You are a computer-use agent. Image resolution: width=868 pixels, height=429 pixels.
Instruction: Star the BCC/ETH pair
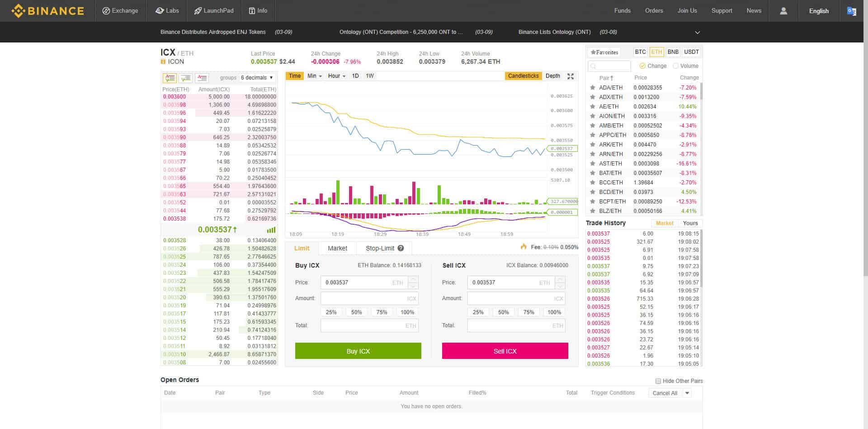tap(592, 183)
